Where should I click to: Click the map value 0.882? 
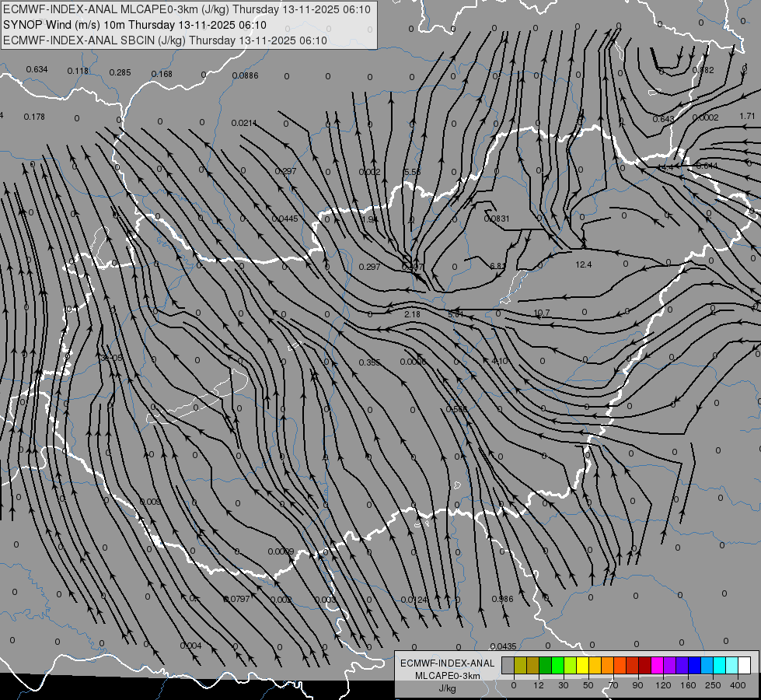coord(703,70)
